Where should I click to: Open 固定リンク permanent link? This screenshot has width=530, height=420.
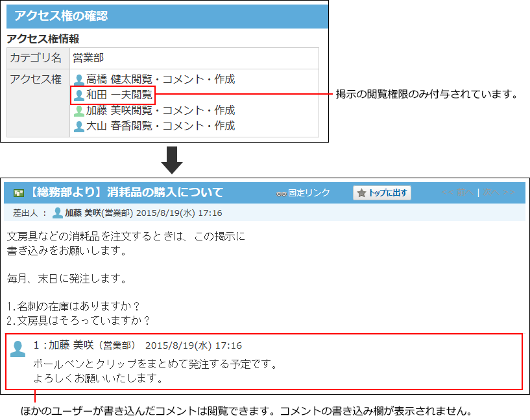coord(309,192)
